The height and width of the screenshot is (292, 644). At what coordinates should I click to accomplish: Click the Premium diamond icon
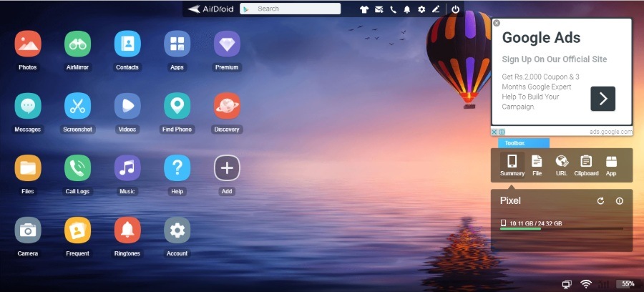tap(227, 44)
